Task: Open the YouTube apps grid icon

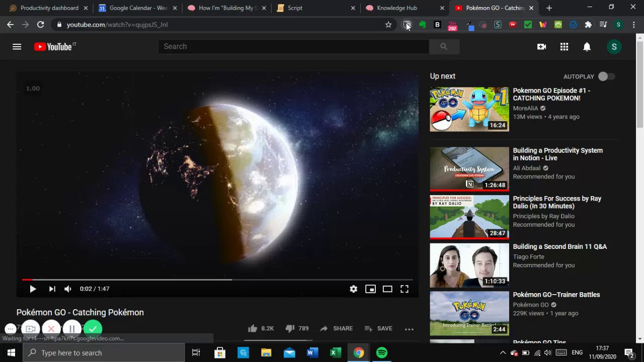Action: pyautogui.click(x=564, y=47)
